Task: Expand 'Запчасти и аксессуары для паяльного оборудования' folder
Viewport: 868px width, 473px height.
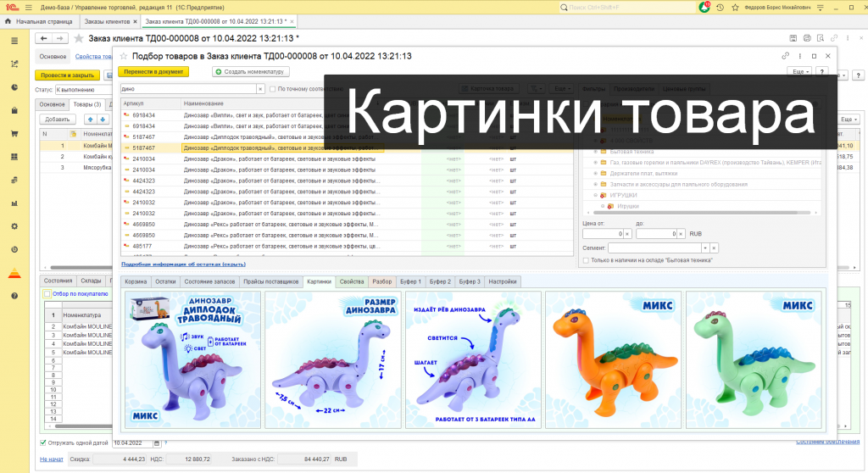Action: pyautogui.click(x=596, y=185)
